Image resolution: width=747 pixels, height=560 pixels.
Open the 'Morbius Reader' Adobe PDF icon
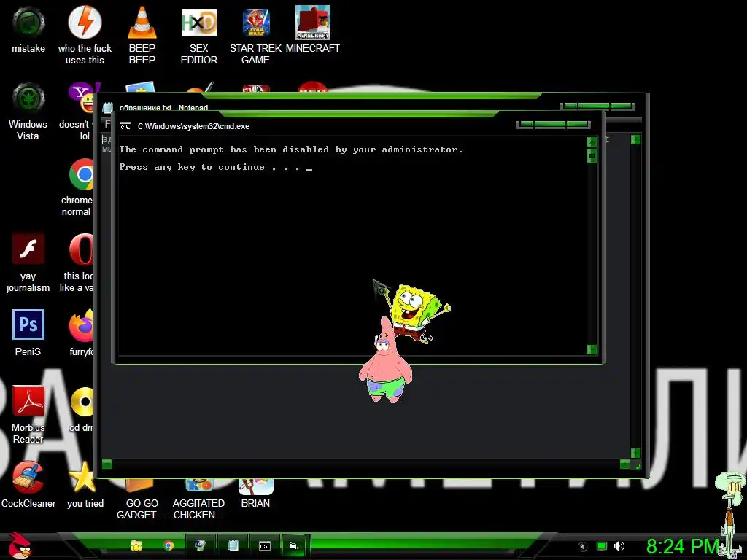coord(28,415)
